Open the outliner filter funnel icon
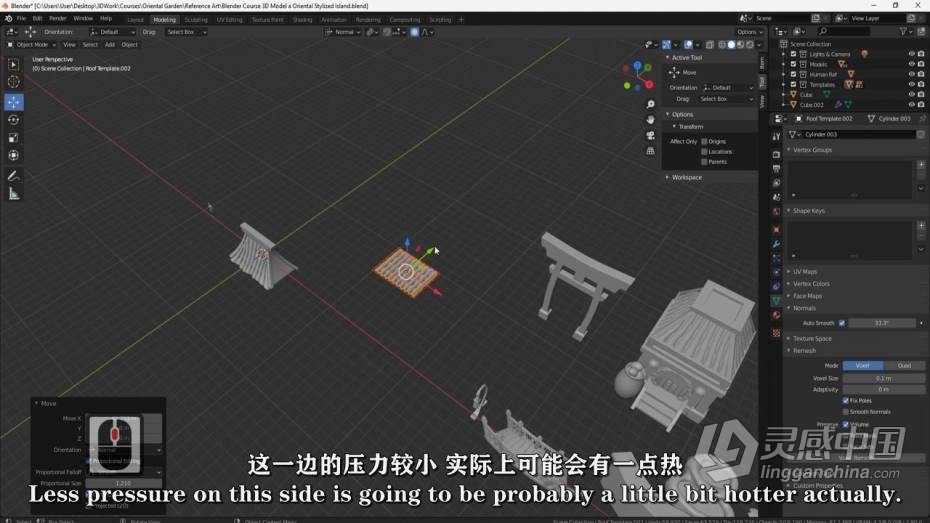 (903, 31)
